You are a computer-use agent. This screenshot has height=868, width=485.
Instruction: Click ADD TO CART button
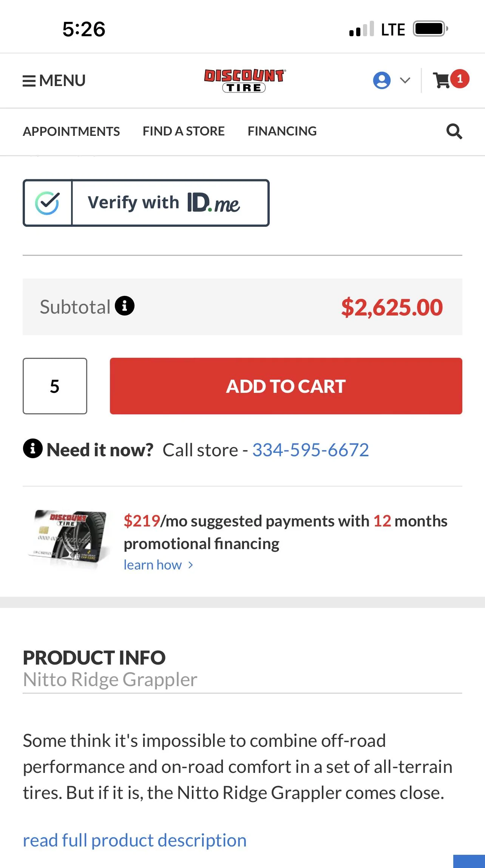click(x=286, y=386)
